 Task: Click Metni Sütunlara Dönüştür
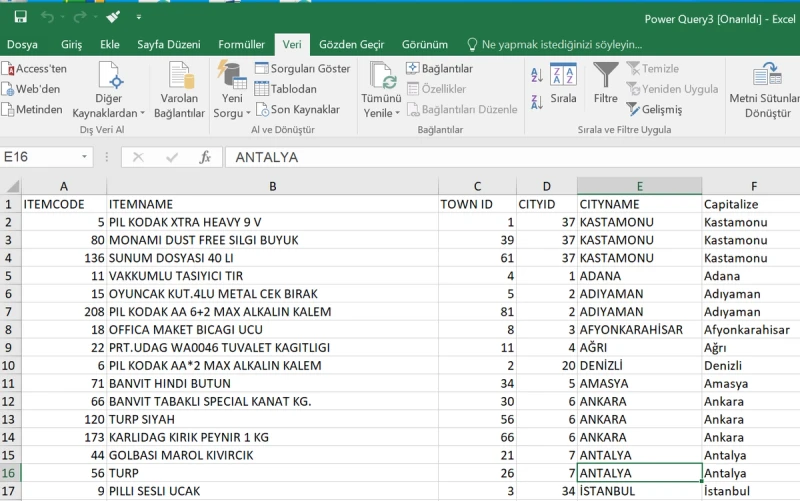(x=765, y=90)
